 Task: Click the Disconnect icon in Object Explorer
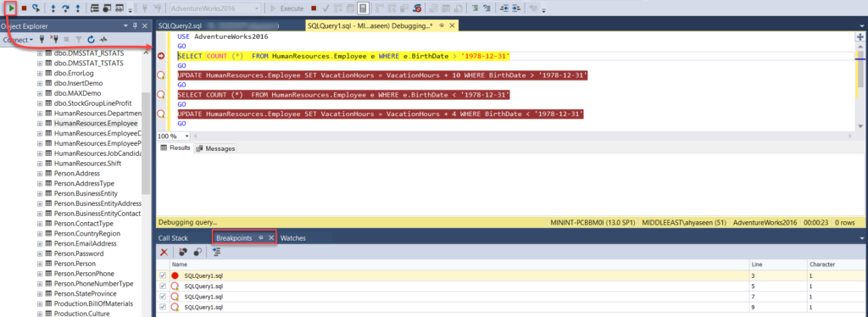coord(54,40)
